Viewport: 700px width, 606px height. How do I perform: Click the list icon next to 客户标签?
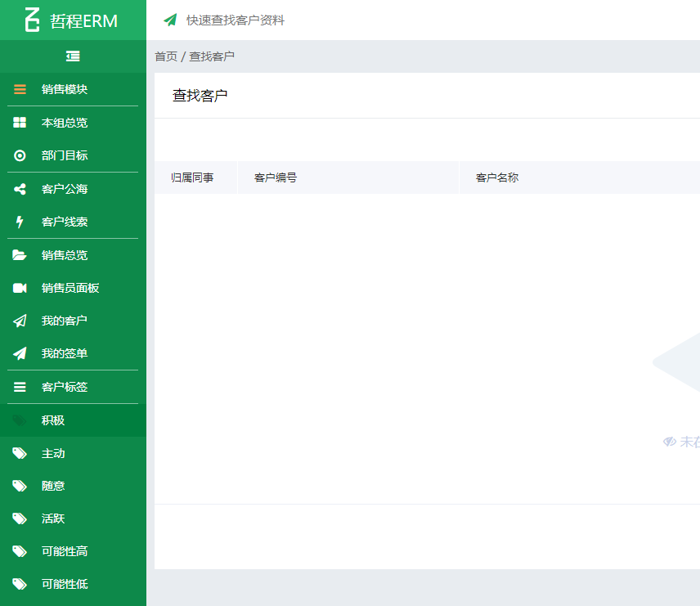coord(20,387)
